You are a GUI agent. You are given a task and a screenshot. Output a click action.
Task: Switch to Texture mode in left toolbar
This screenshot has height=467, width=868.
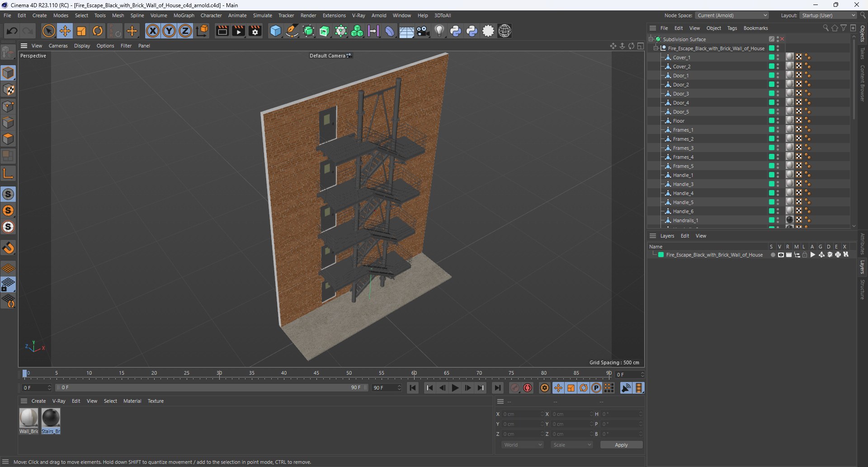[8, 90]
